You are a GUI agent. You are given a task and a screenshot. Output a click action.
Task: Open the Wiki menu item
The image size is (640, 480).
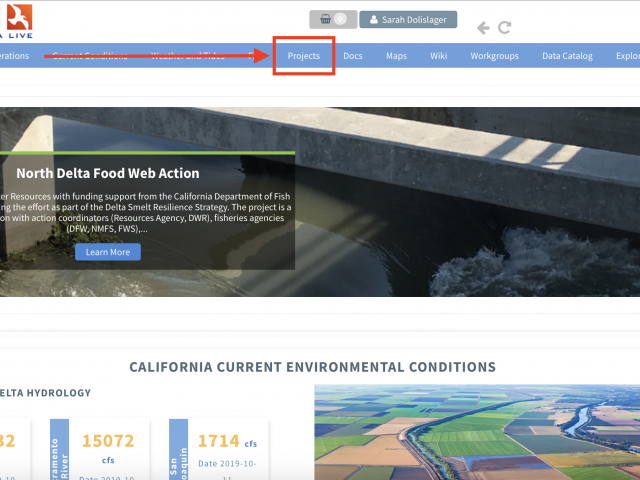tap(439, 56)
